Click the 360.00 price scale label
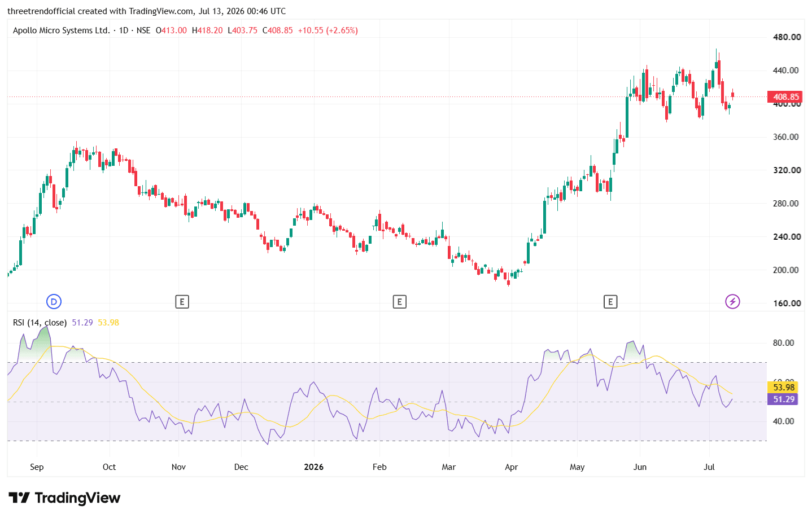The width and height of the screenshot is (812, 519). pyautogui.click(x=787, y=137)
